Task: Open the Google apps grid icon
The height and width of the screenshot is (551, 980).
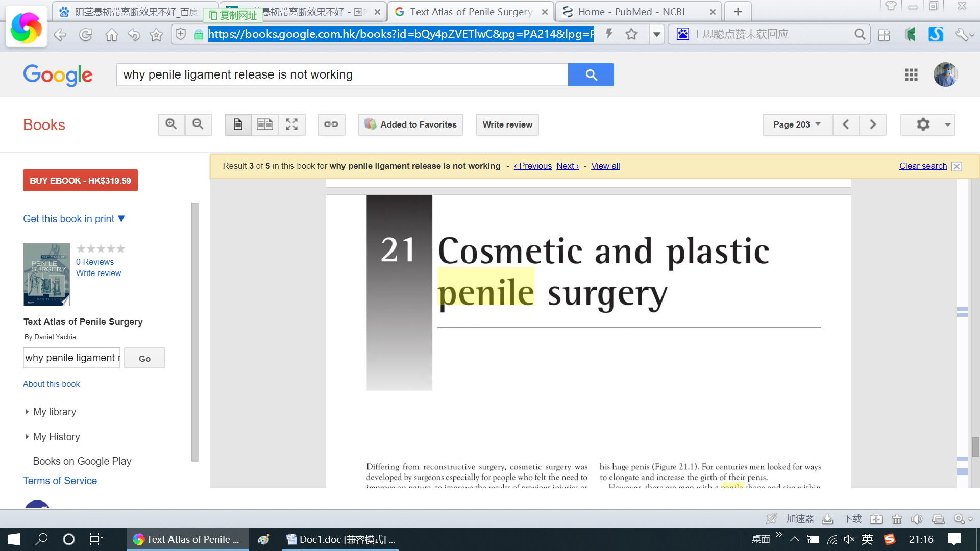Action: [x=911, y=75]
